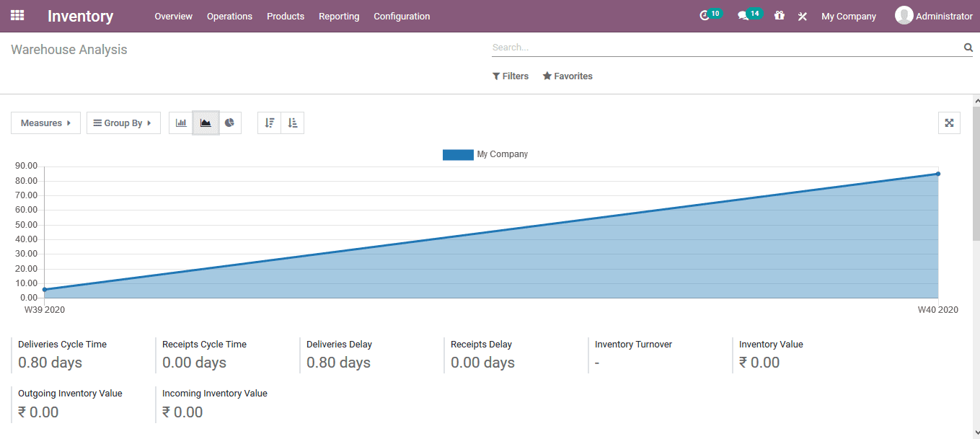Click the blue My Company legend swatch
This screenshot has height=439, width=980.
458,154
